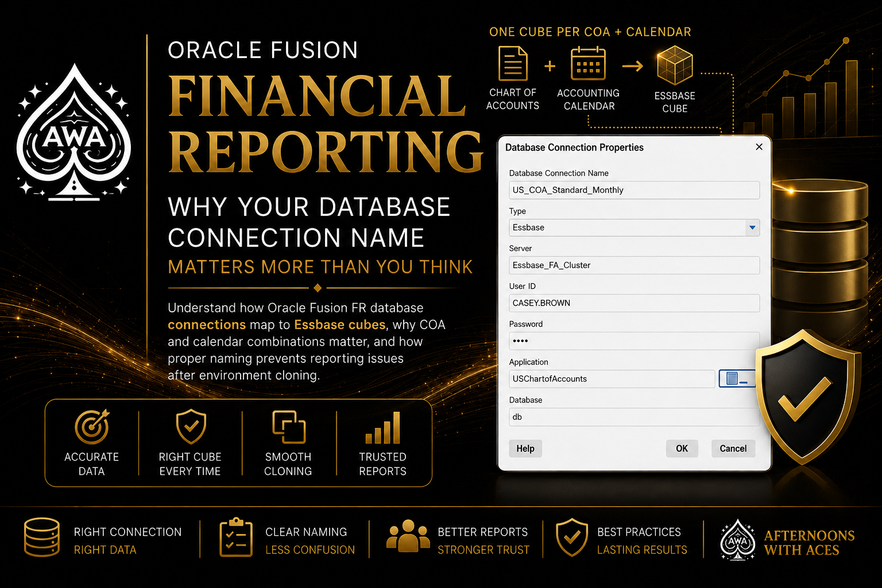882x588 pixels.
Task: Click the Database Connection Name field with US_COA_Standard_Monthly
Action: click(635, 190)
